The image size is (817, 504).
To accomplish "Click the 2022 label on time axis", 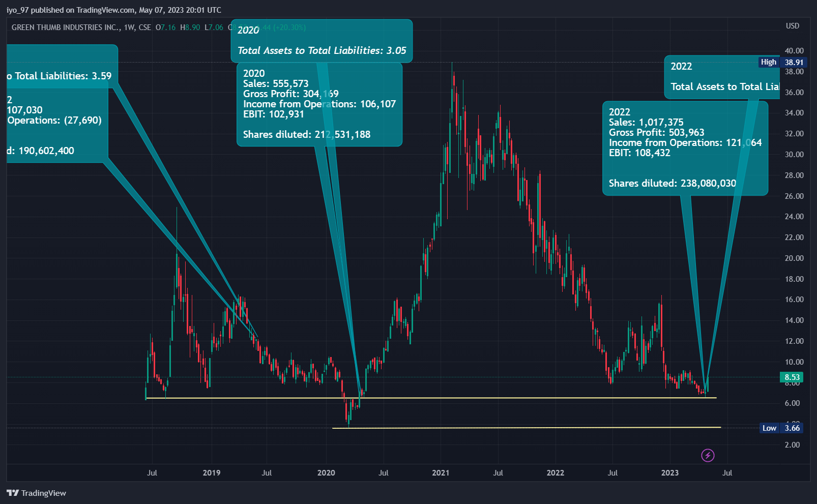I will [x=555, y=473].
